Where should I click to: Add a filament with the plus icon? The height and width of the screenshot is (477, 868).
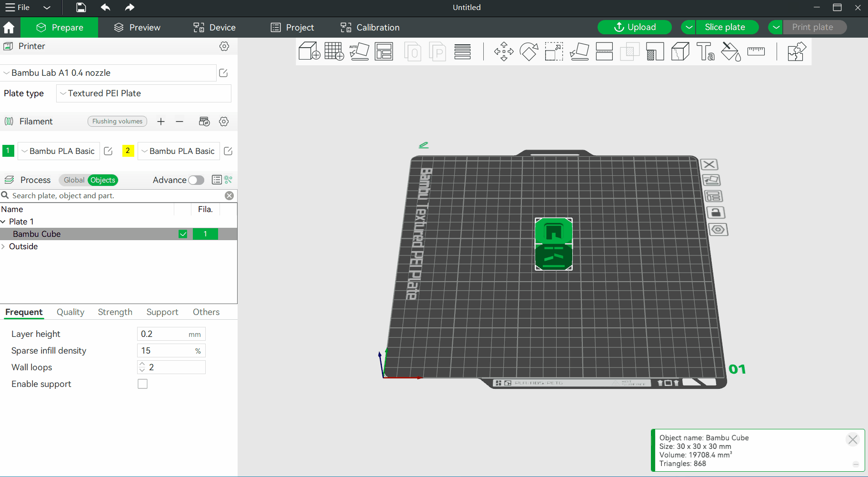coord(161,122)
